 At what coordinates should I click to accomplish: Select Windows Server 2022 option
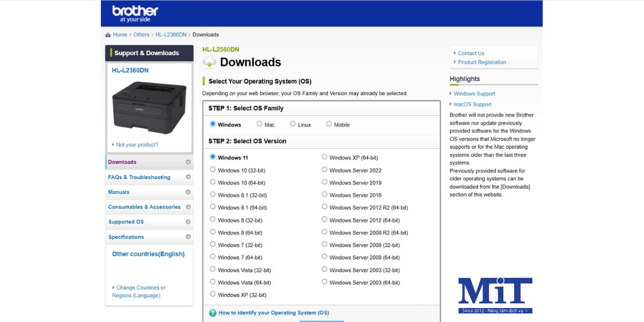click(x=325, y=170)
